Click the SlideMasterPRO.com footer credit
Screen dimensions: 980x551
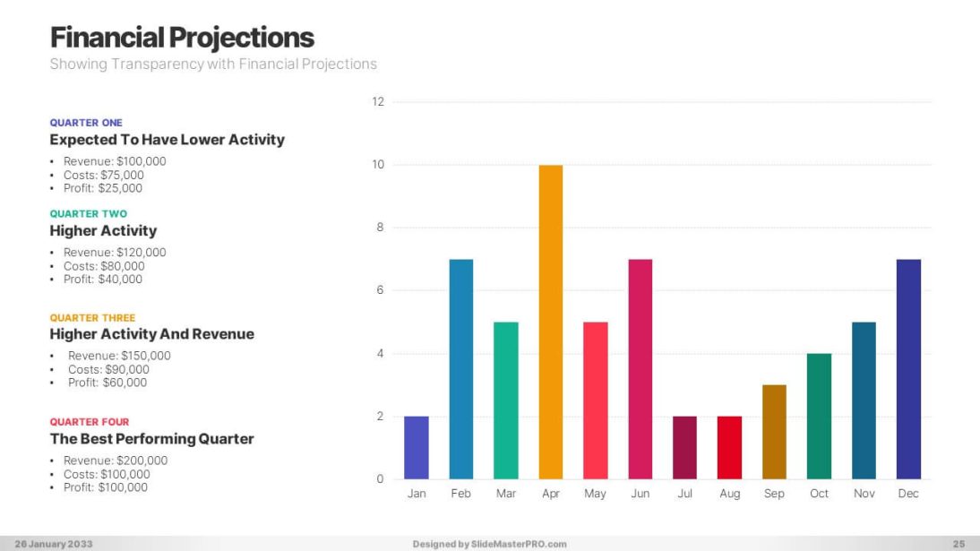(x=489, y=544)
